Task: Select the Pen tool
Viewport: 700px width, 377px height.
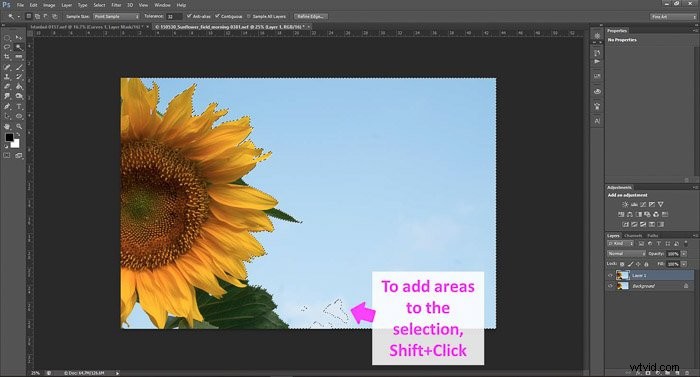Action: (x=7, y=106)
